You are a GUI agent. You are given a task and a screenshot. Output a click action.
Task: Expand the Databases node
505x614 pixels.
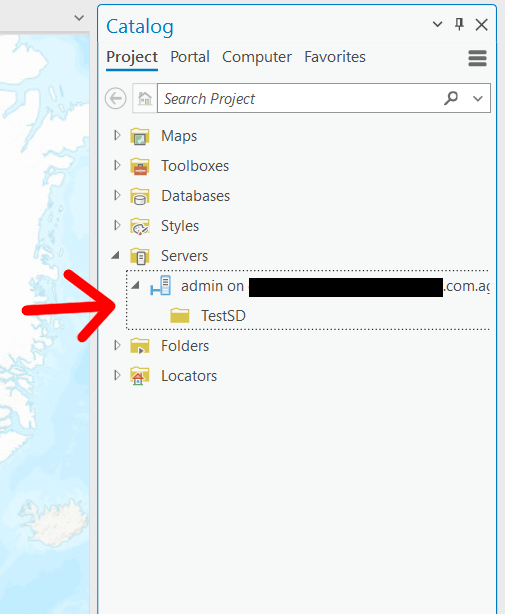click(117, 195)
